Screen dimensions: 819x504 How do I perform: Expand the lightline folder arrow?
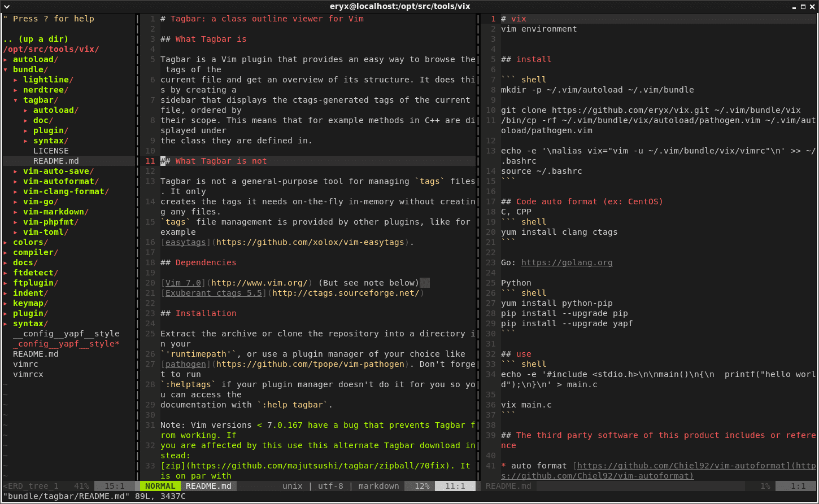click(x=16, y=80)
